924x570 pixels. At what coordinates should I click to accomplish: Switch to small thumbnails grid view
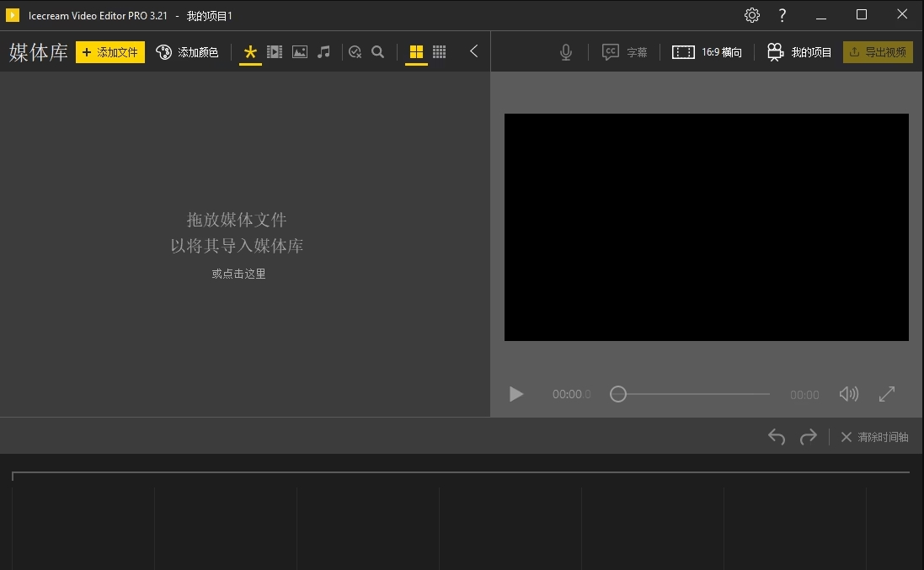tap(439, 52)
